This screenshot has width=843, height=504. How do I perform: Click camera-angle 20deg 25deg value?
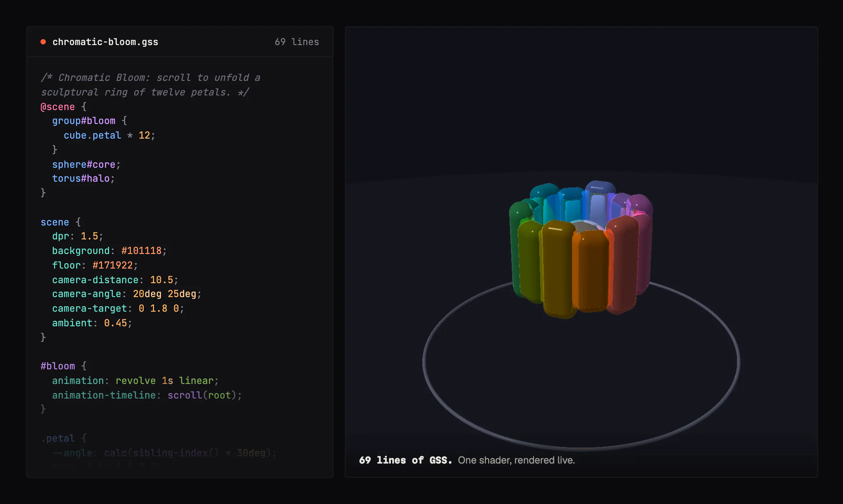(x=165, y=294)
